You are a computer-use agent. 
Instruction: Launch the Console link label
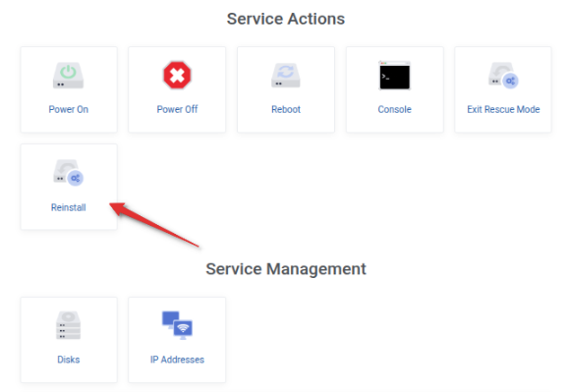tap(394, 109)
